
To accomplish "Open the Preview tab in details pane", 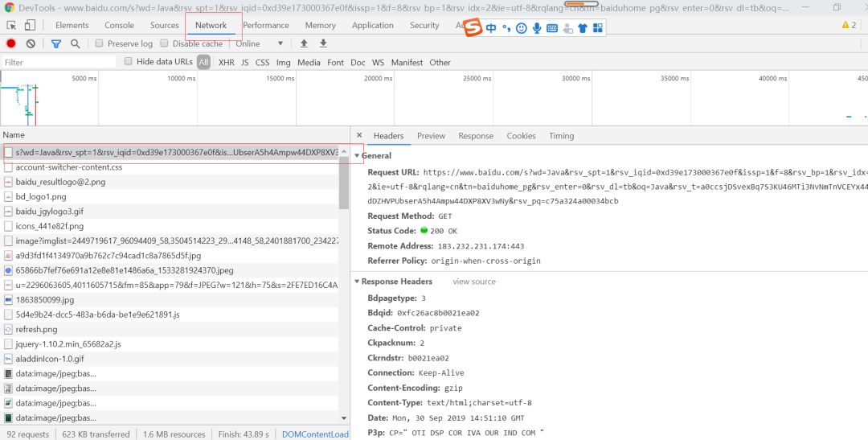I will (431, 136).
